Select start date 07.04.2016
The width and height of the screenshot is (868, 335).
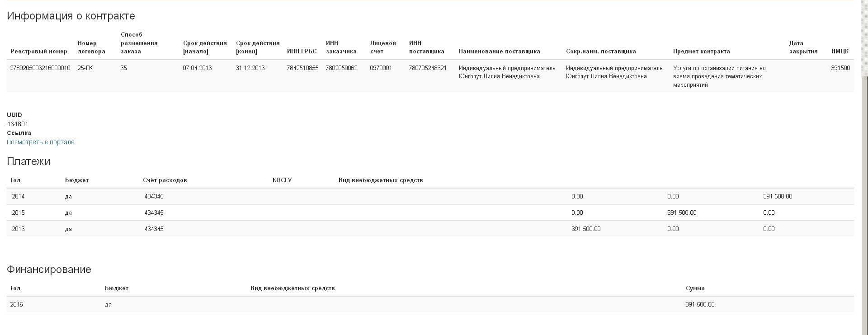click(x=197, y=68)
